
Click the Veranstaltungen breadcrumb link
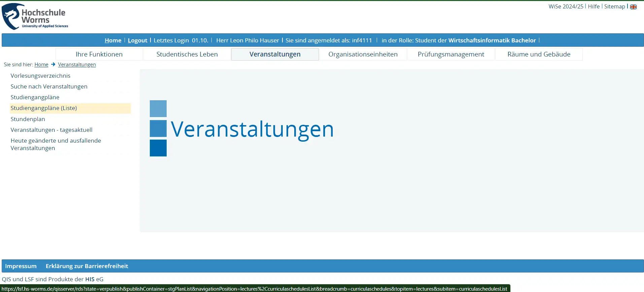click(77, 65)
